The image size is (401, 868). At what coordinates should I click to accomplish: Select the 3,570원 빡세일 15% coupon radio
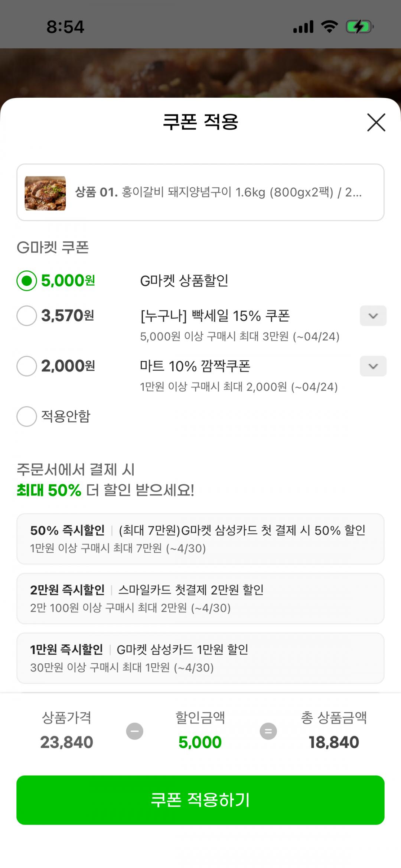[27, 316]
